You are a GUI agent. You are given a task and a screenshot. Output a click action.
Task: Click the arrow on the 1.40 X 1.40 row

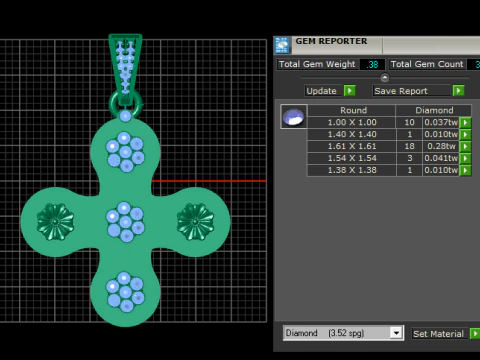(x=465, y=134)
